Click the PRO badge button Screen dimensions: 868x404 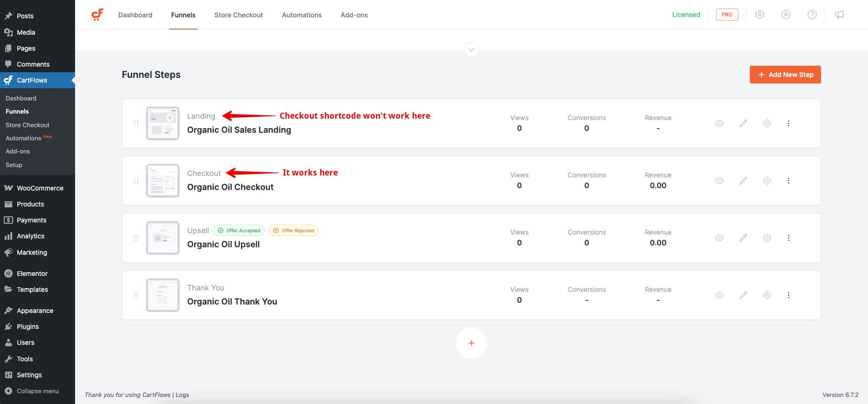(727, 15)
